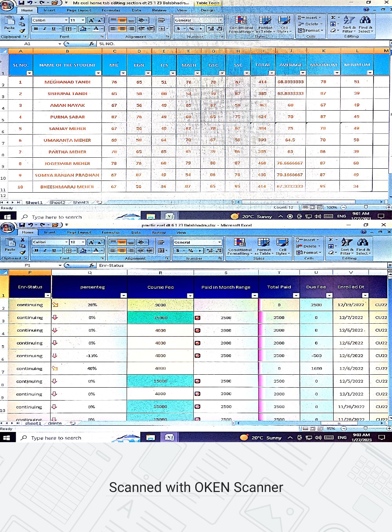Toggle Bold in the upper window's Font group
The width and height of the screenshot is (392, 532).
[36, 29]
